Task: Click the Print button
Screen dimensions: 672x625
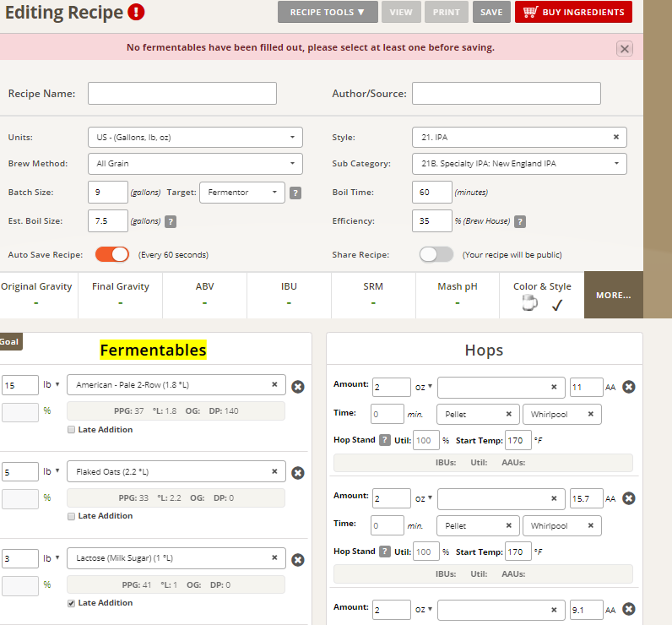Action: coord(446,12)
